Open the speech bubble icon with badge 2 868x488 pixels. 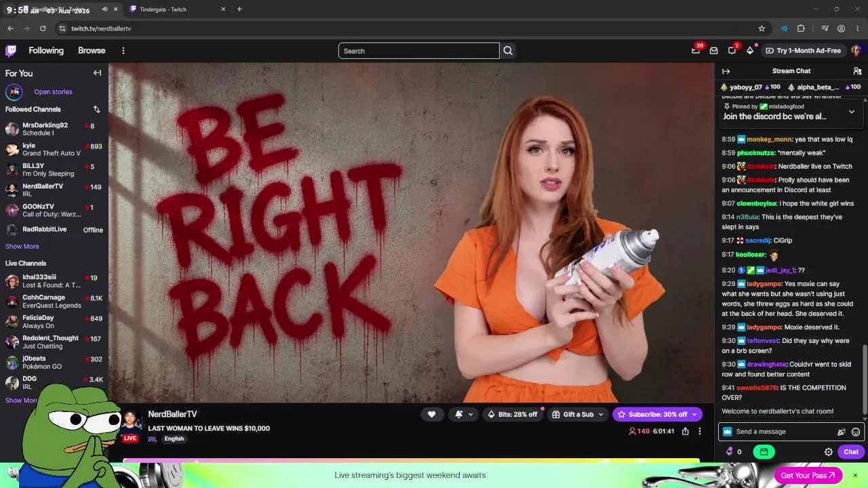pyautogui.click(x=732, y=50)
